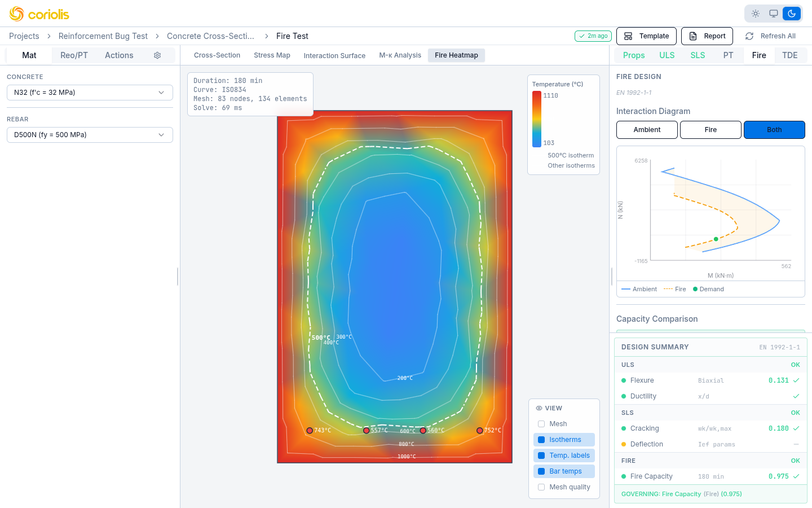
Task: Hide Bar temps overlay
Action: click(x=564, y=471)
